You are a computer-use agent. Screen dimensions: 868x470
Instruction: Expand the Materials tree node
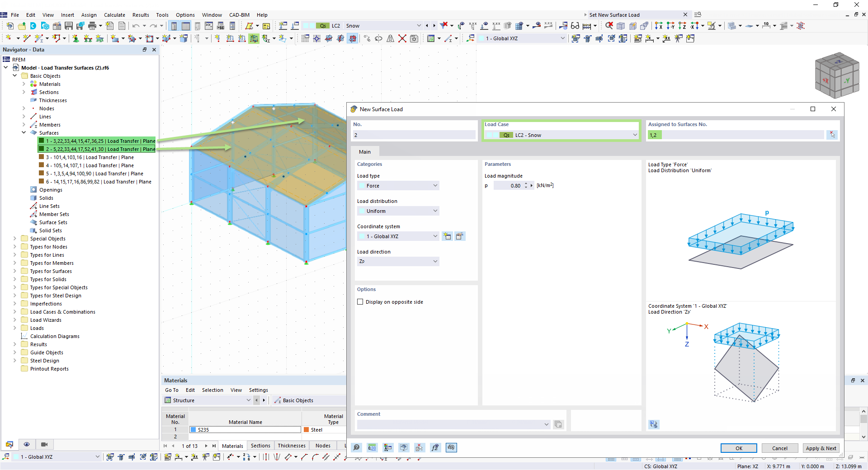[x=24, y=84]
